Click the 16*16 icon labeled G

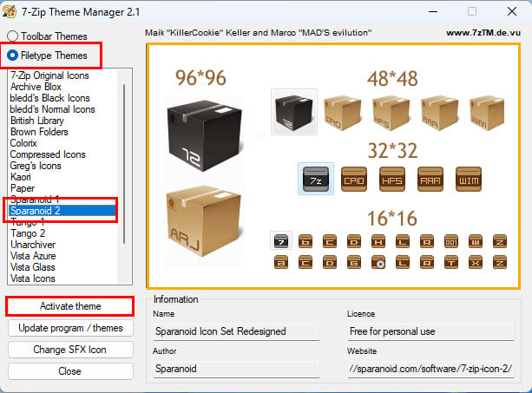(x=354, y=263)
